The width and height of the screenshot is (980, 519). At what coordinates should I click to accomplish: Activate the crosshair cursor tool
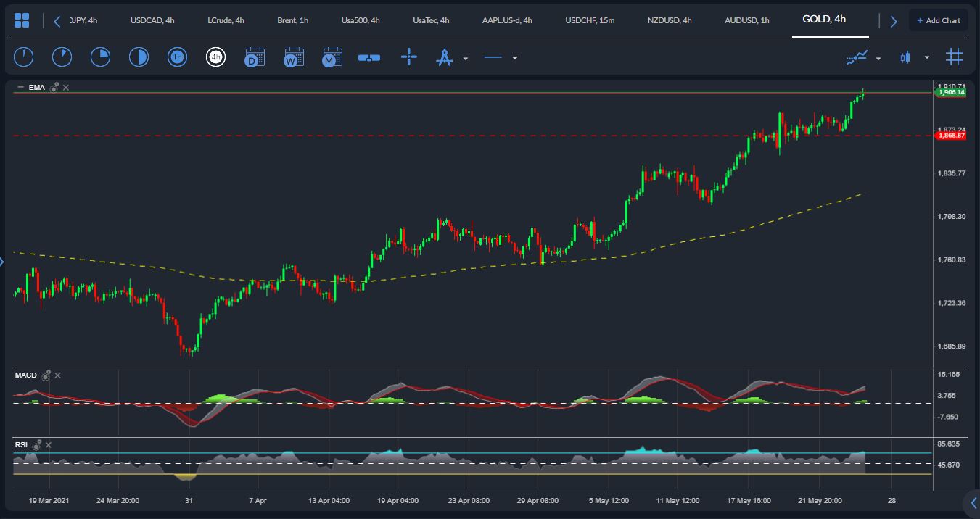coord(409,57)
